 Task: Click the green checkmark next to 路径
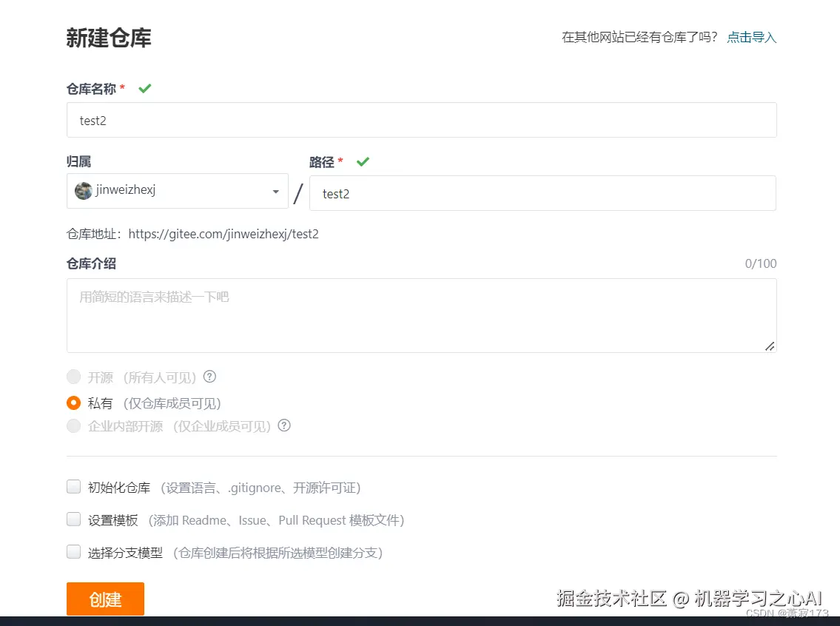363,161
